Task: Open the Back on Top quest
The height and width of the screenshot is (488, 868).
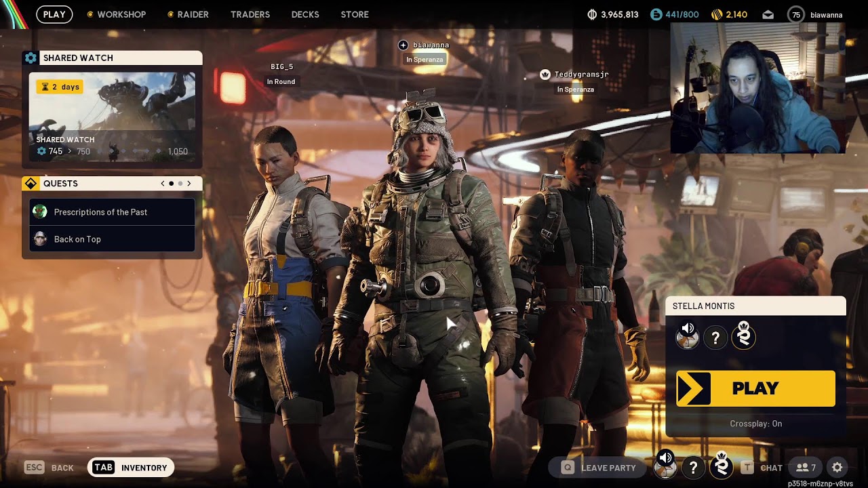Action: (112, 239)
